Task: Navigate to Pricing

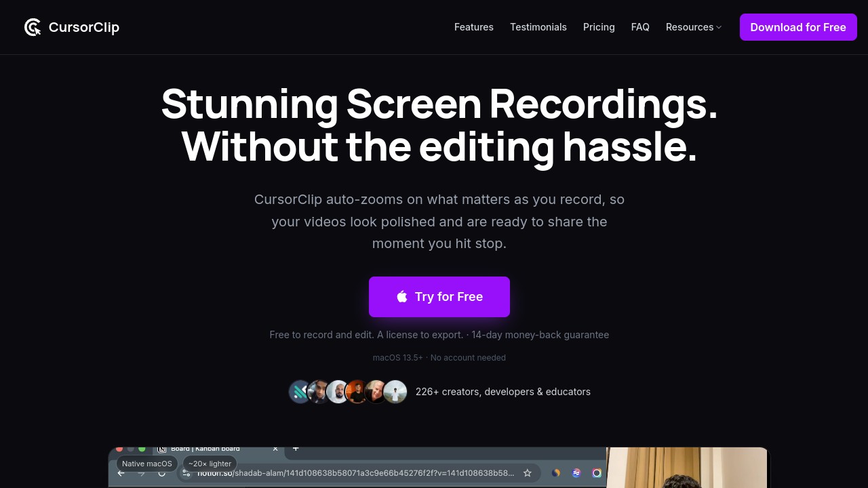Action: 599,27
